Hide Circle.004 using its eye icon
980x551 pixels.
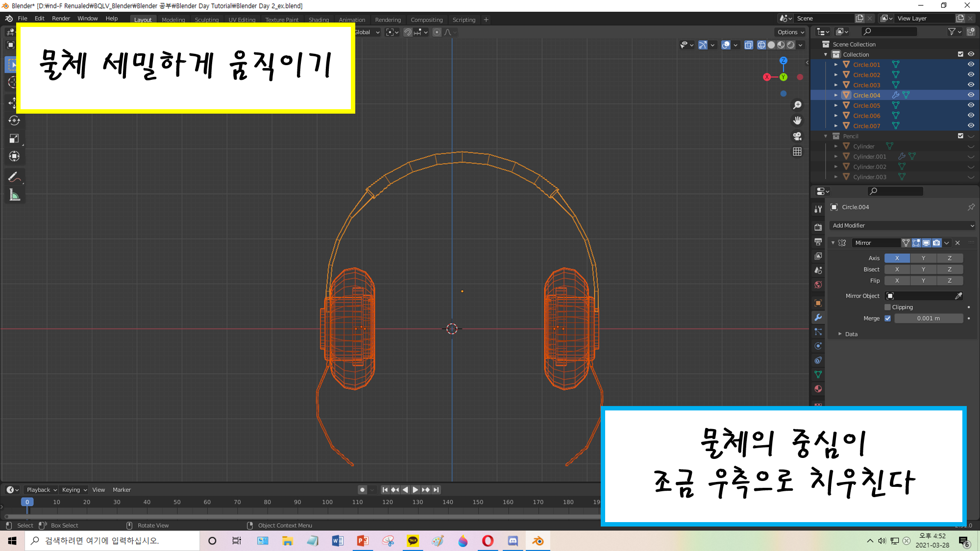(970, 95)
